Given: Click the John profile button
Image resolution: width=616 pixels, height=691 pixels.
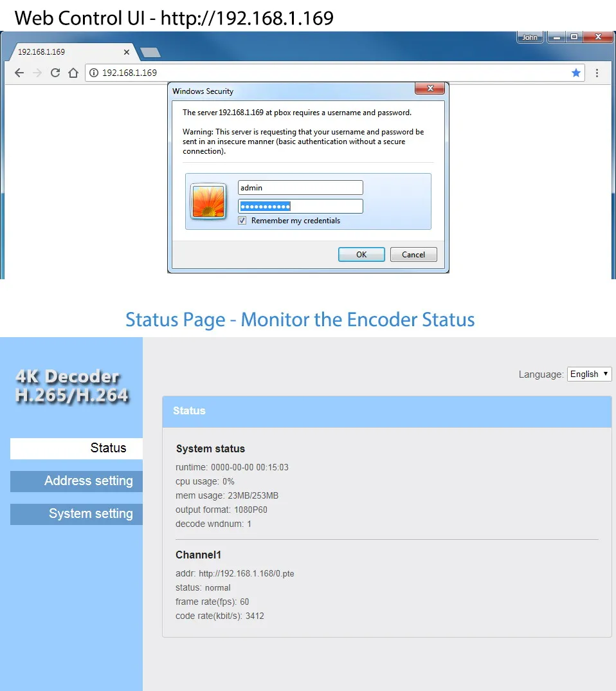Looking at the screenshot, I should pyautogui.click(x=530, y=37).
